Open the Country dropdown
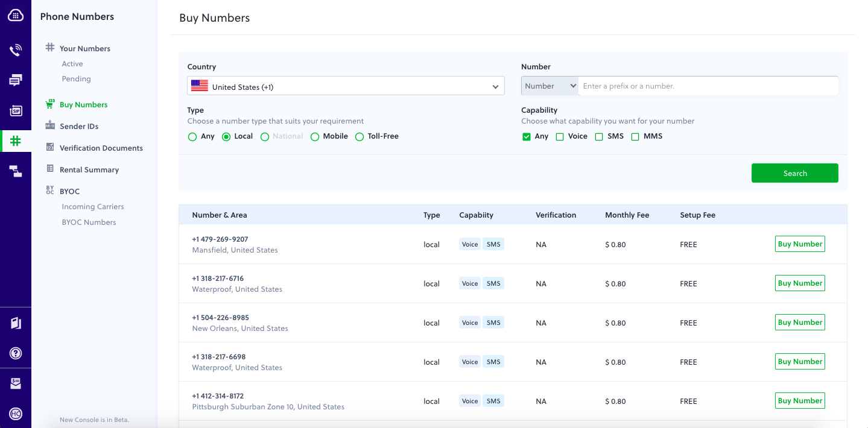The image size is (868, 428). point(346,86)
